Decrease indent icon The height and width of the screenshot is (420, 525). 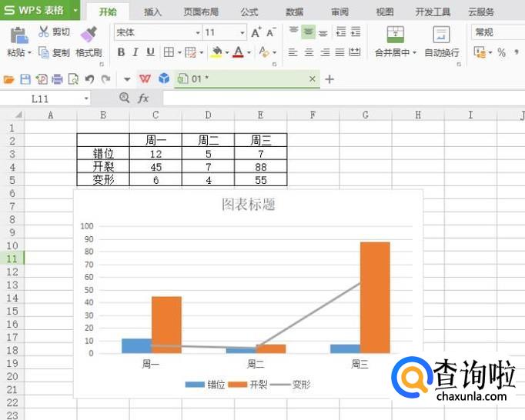(341, 32)
